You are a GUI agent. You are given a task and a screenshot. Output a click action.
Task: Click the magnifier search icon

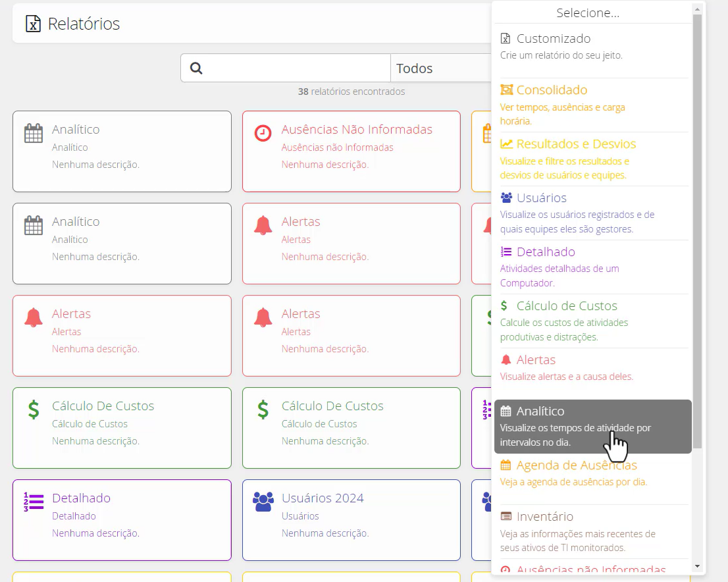(x=196, y=68)
